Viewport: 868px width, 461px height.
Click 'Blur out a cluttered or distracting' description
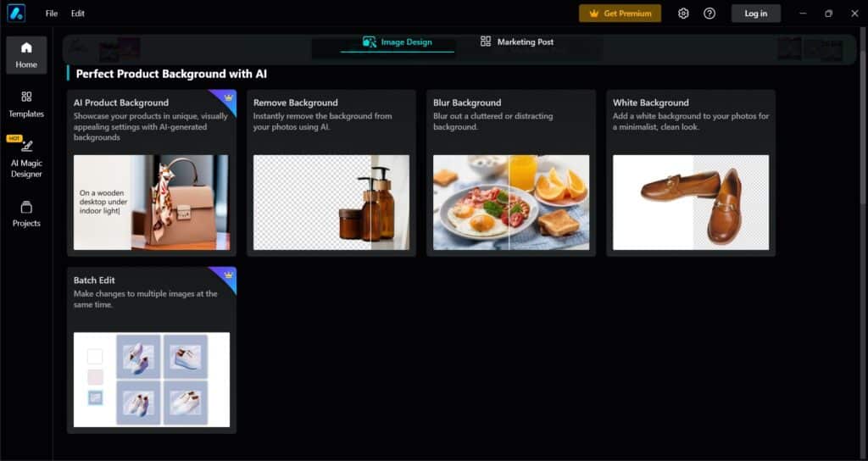493,121
